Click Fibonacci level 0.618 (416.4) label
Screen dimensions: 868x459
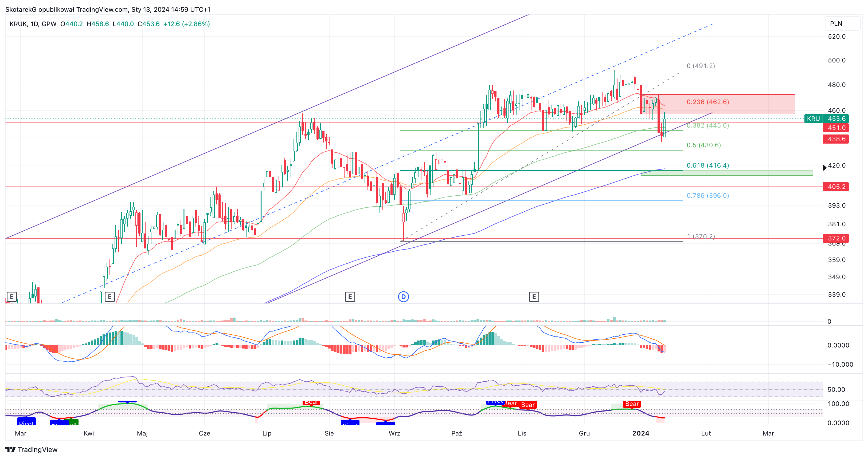[x=707, y=166]
